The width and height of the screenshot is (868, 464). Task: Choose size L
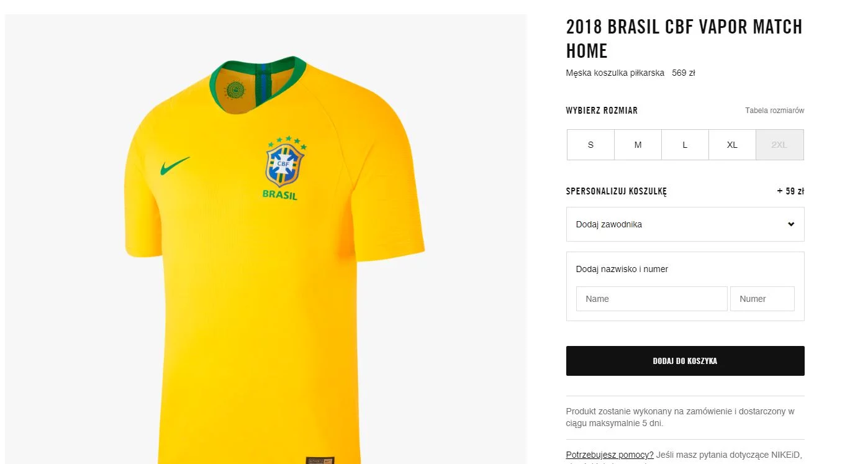(685, 145)
